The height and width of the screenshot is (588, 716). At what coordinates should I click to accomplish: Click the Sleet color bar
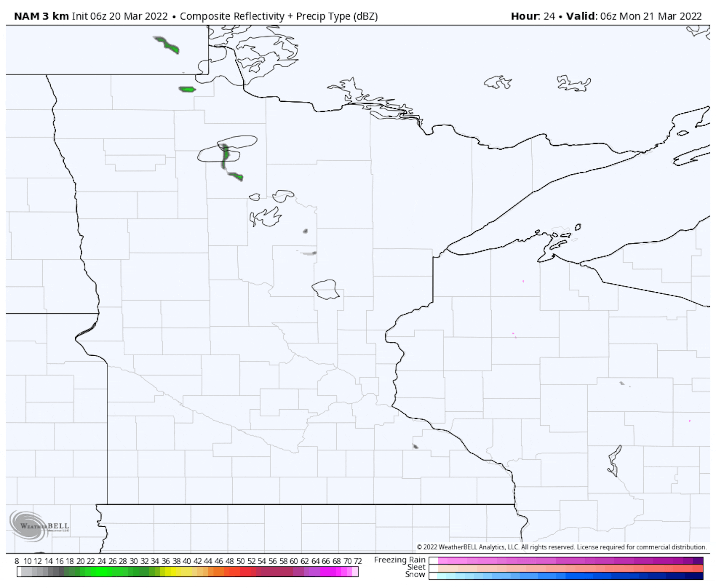[566, 568]
